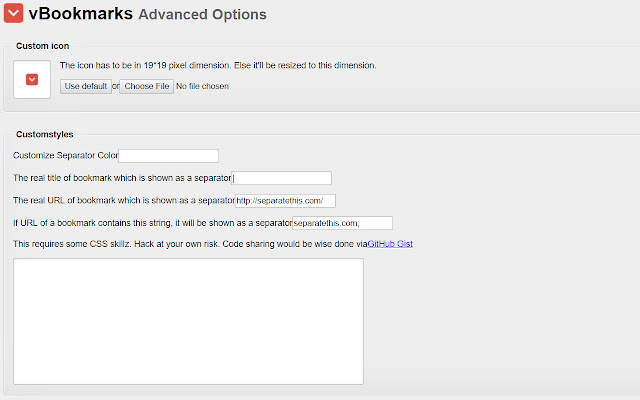The width and height of the screenshot is (640, 400).
Task: Click inside the custom CSS text area
Action: (188, 320)
